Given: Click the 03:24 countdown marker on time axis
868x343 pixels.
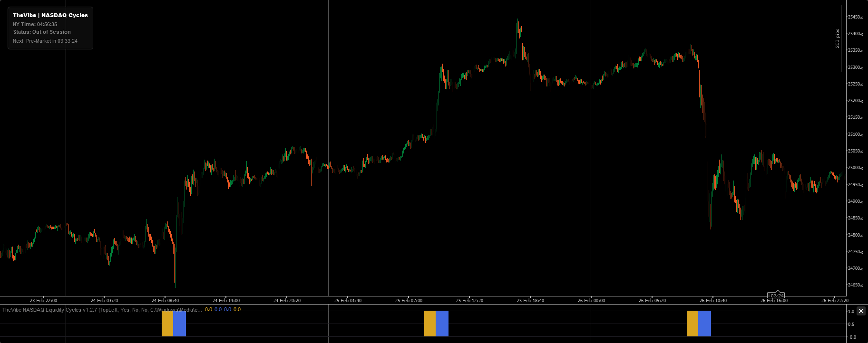Looking at the screenshot, I should pyautogui.click(x=776, y=295).
